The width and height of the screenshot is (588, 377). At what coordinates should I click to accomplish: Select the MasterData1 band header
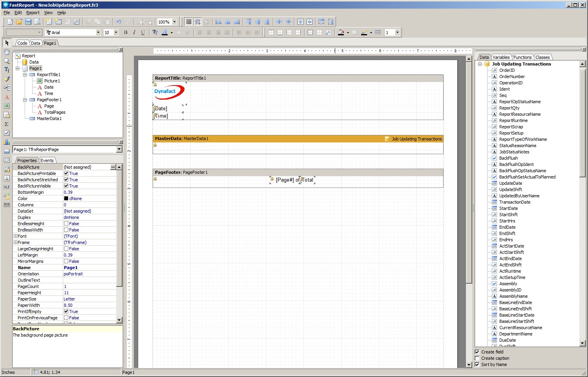298,139
